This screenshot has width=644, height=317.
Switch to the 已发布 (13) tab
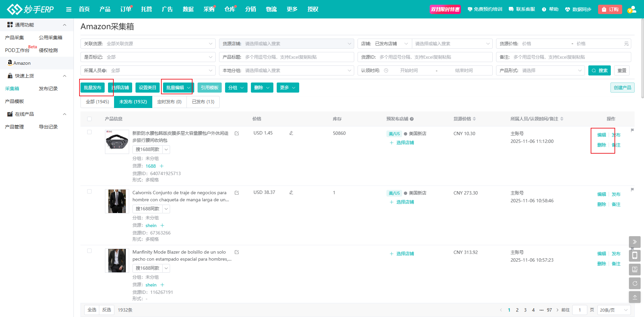tap(203, 102)
